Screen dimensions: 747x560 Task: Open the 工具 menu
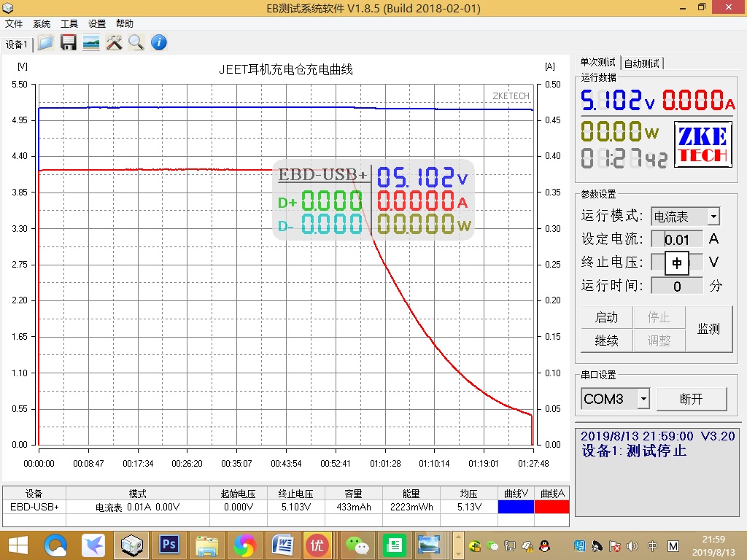[69, 23]
